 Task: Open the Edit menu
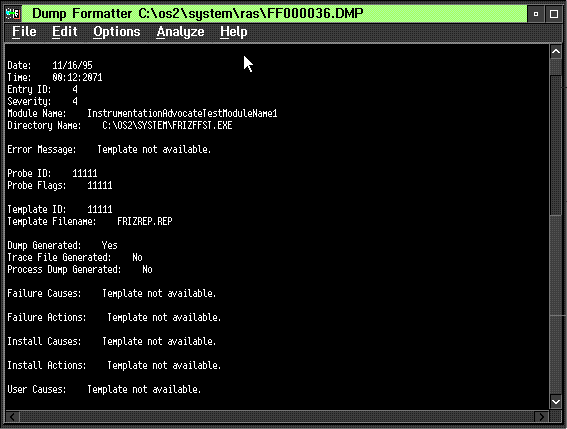[65, 32]
